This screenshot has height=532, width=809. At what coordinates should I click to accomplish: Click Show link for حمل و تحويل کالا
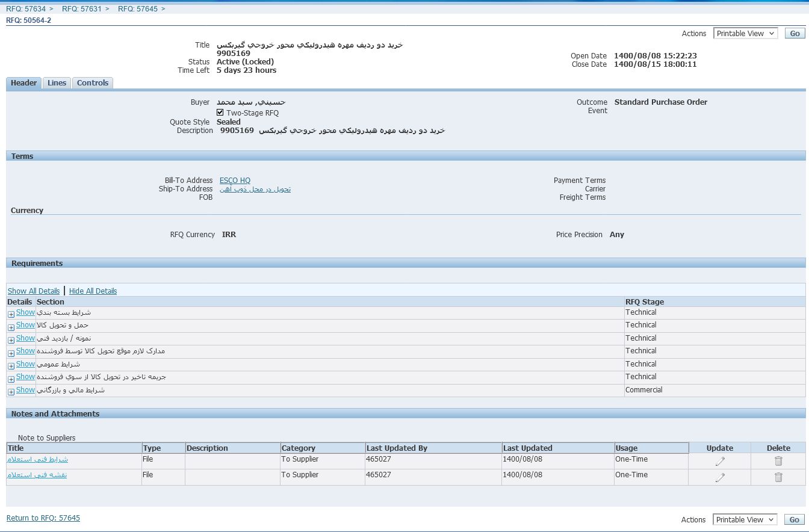coord(25,325)
